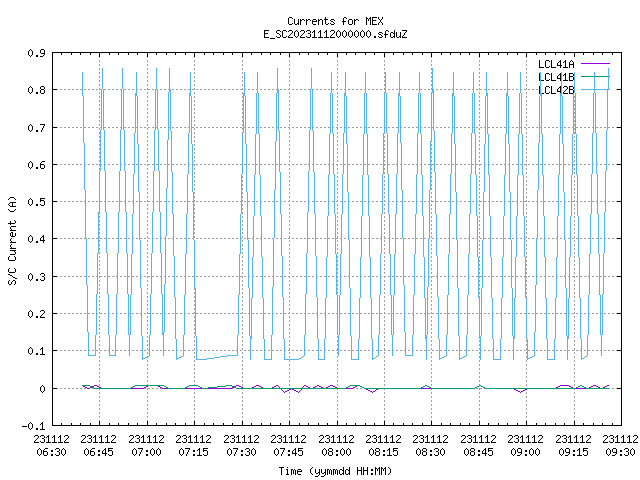Click the x-axis tick label 06:45
The width and height of the screenshot is (640, 480).
tap(98, 452)
